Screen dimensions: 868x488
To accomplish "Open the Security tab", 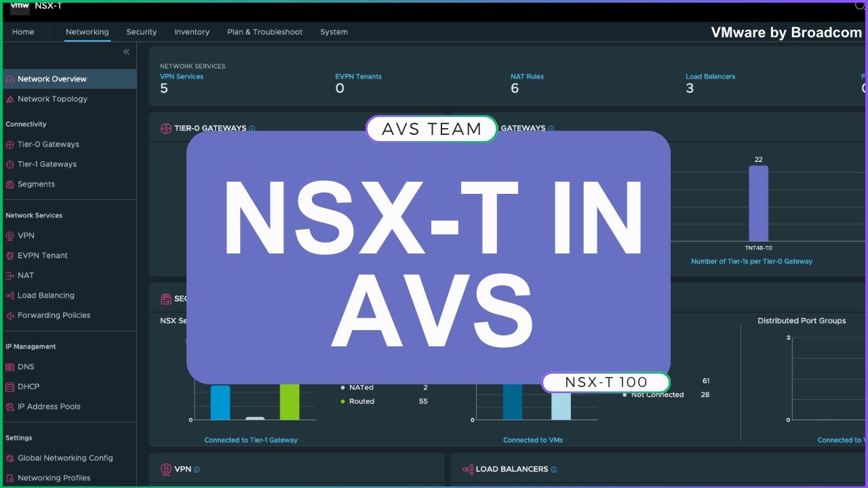I will click(x=142, y=32).
